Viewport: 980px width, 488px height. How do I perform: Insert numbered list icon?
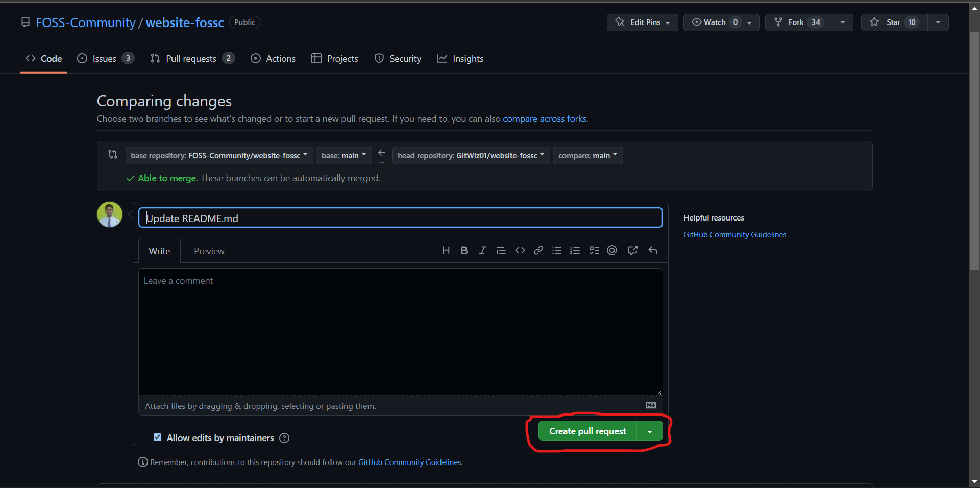575,250
